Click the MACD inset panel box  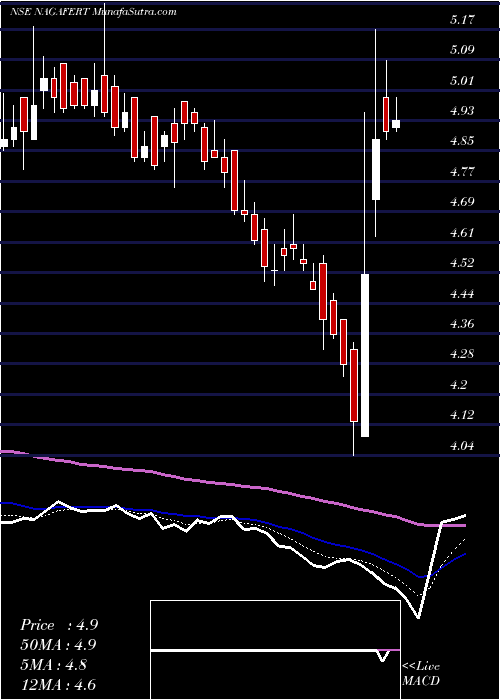[x=275, y=650]
